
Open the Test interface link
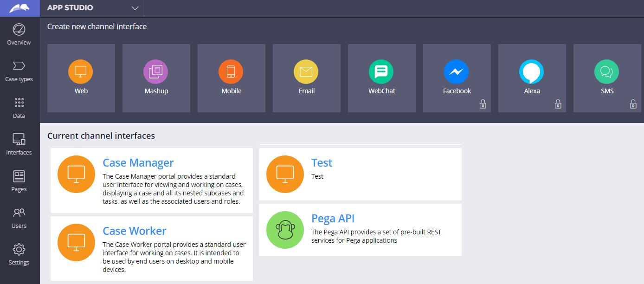pos(322,163)
